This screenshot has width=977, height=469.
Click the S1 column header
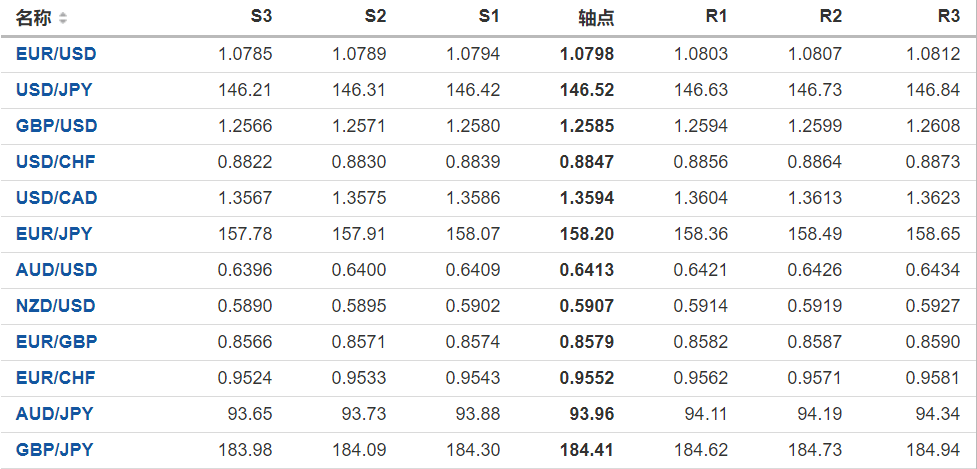tap(488, 17)
